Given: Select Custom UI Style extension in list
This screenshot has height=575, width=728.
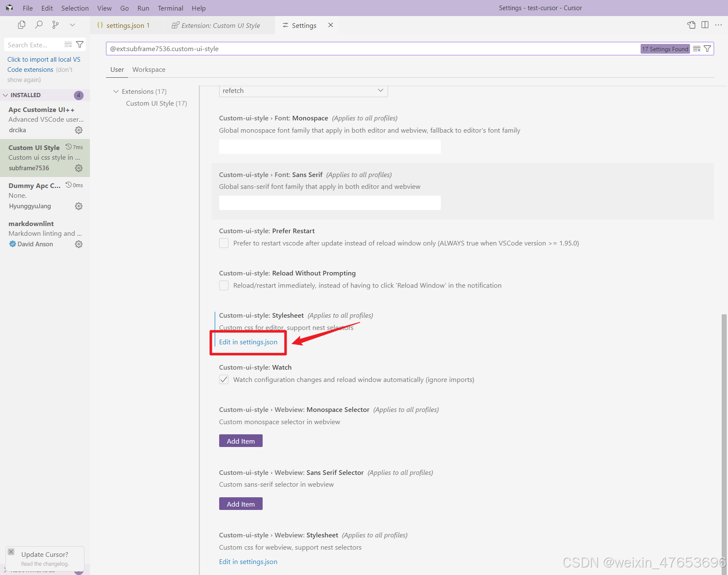Looking at the screenshot, I should (45, 158).
